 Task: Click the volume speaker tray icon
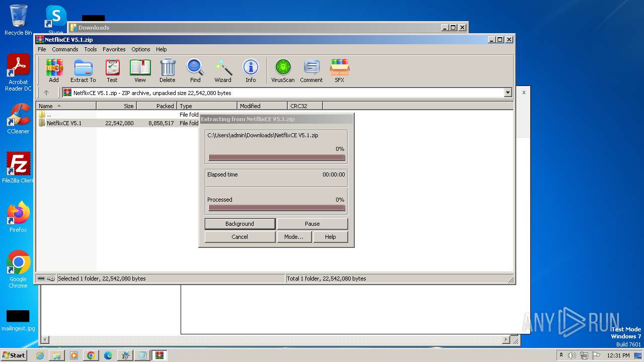coord(572,355)
